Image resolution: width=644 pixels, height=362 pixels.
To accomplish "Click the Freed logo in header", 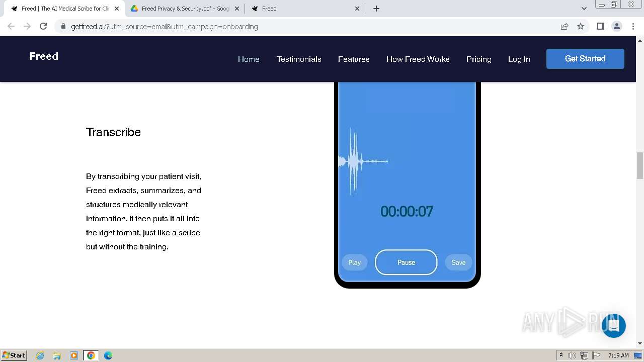I will click(44, 56).
